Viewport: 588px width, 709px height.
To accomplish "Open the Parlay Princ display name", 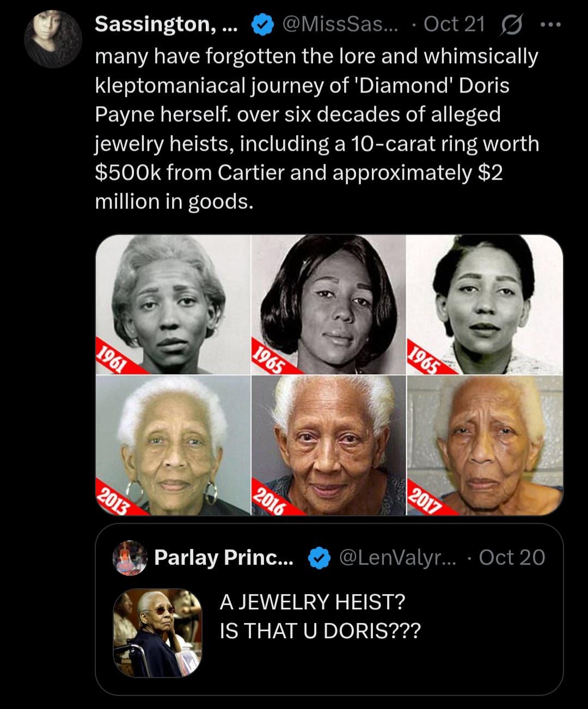I will (223, 558).
